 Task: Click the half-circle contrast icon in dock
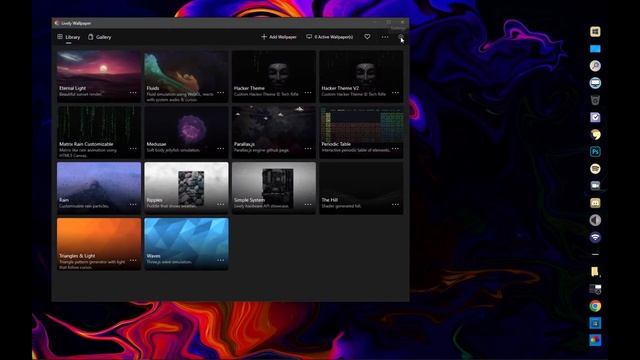click(x=595, y=220)
